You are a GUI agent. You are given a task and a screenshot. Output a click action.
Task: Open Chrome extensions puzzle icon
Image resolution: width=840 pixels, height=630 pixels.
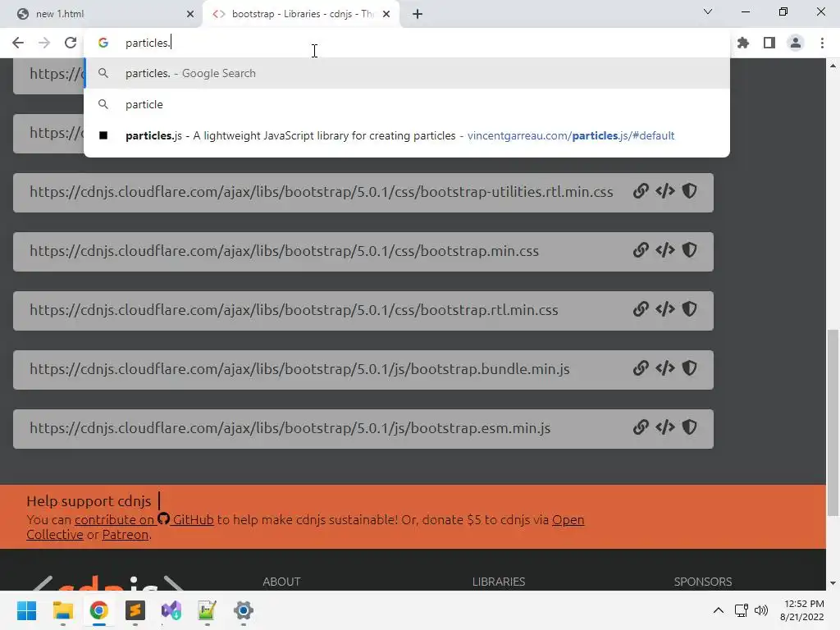pos(743,43)
